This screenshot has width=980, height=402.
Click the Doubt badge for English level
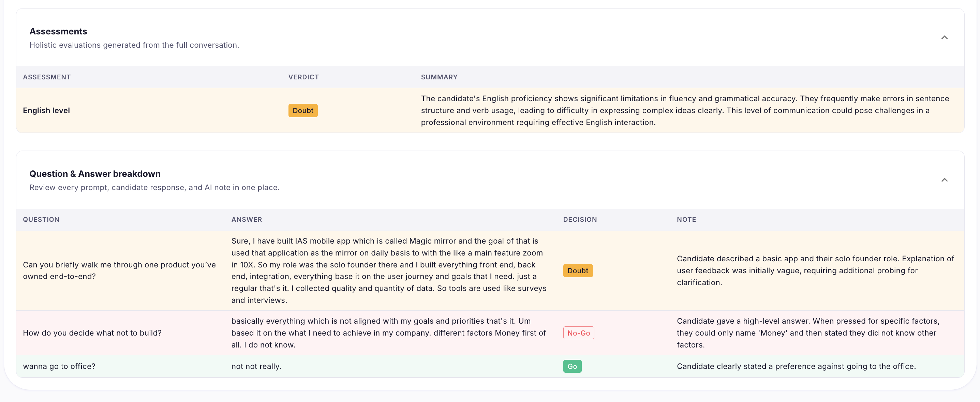coord(303,111)
